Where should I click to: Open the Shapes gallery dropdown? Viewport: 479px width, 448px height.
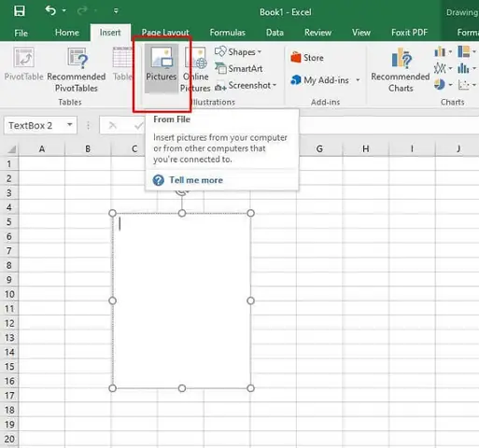(x=238, y=51)
